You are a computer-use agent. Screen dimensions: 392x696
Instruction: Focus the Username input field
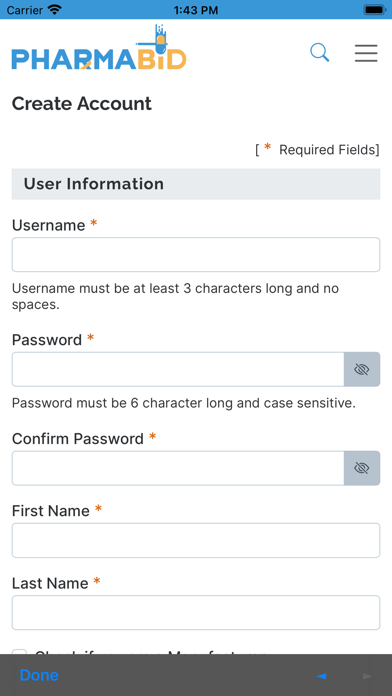point(196,255)
